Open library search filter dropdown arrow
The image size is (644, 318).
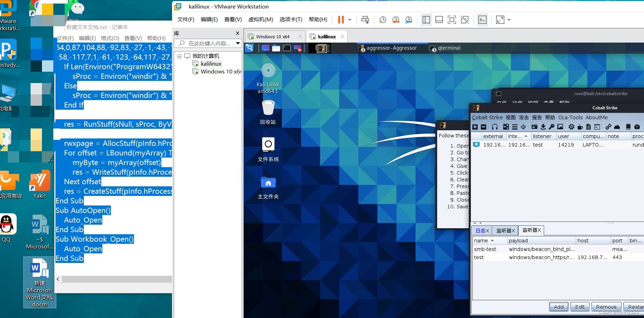(238, 43)
